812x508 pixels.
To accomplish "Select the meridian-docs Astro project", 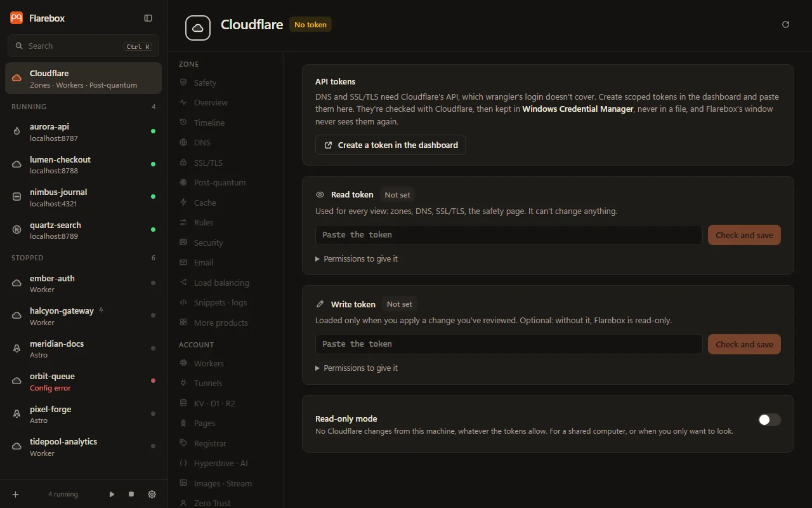I will 83,349.
